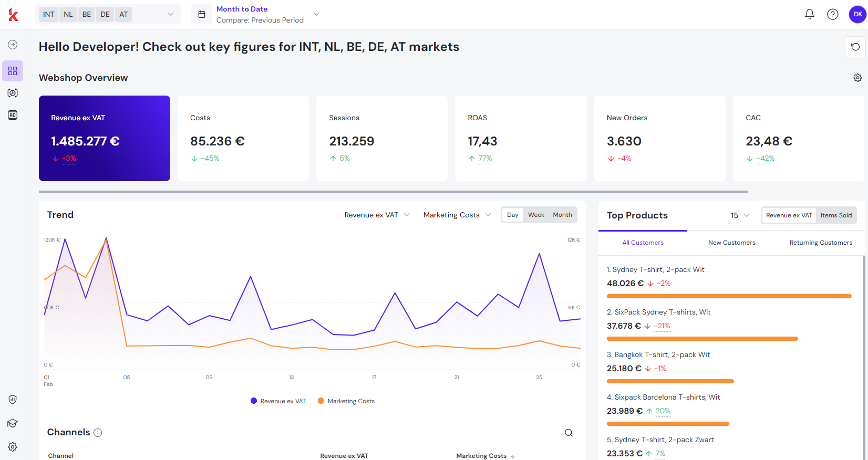The image size is (868, 460).
Task: Select the Returning Customers tab
Action: (x=821, y=243)
